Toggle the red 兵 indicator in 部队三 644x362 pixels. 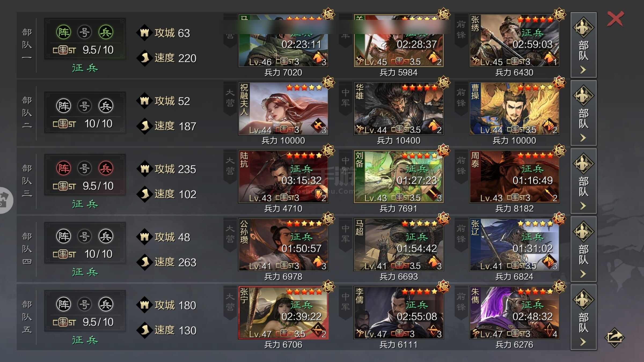coord(106,168)
